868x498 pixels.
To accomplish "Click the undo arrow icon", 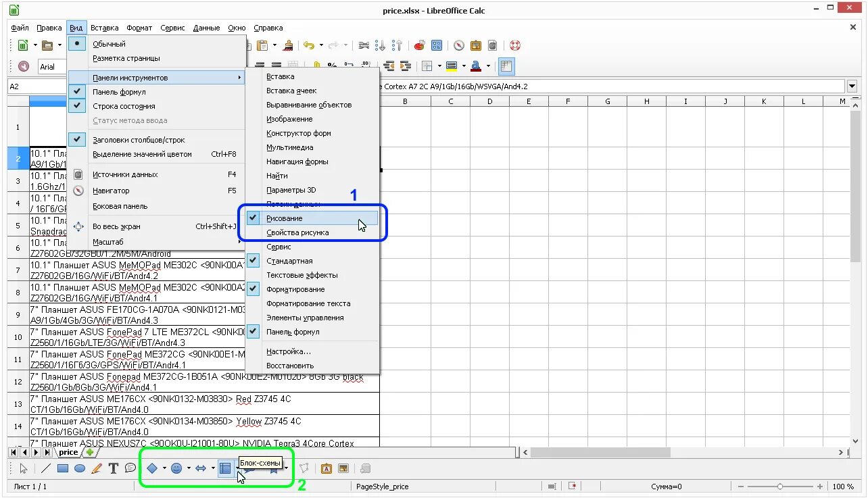I will (309, 45).
